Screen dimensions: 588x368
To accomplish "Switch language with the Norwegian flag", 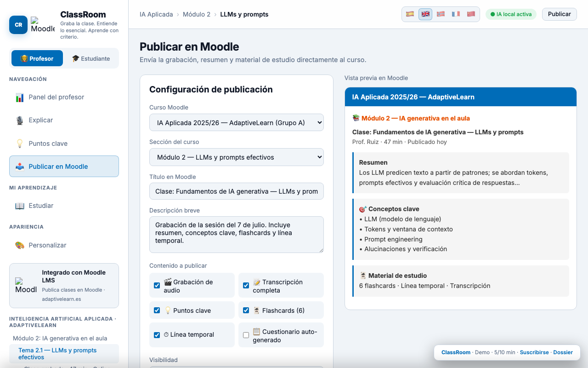I will pyautogui.click(x=441, y=14).
